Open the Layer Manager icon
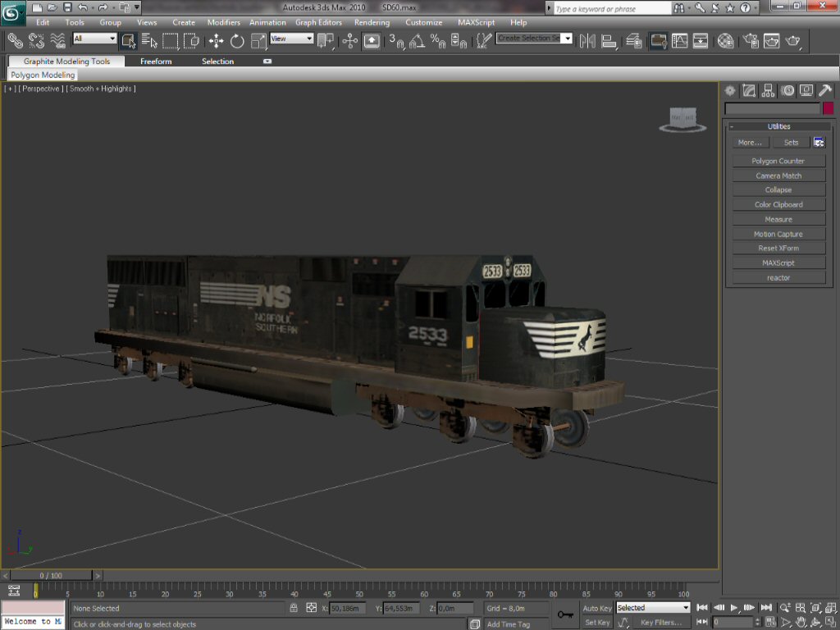This screenshot has width=840, height=630. [x=634, y=41]
